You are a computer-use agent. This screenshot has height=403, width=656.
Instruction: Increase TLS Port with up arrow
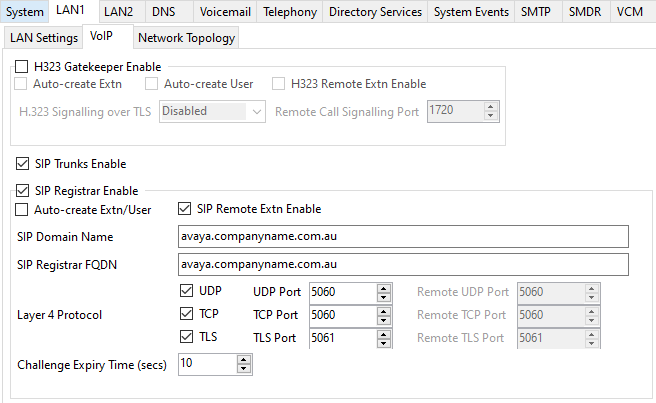384,334
